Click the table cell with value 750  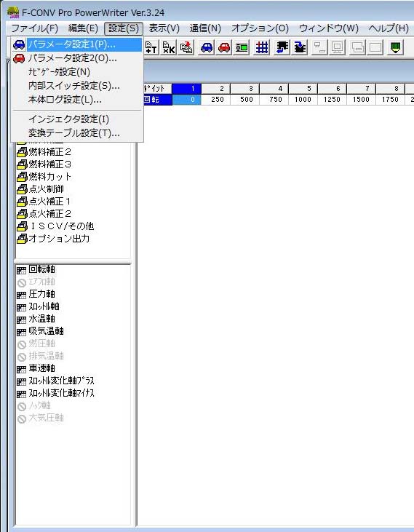pos(274,100)
